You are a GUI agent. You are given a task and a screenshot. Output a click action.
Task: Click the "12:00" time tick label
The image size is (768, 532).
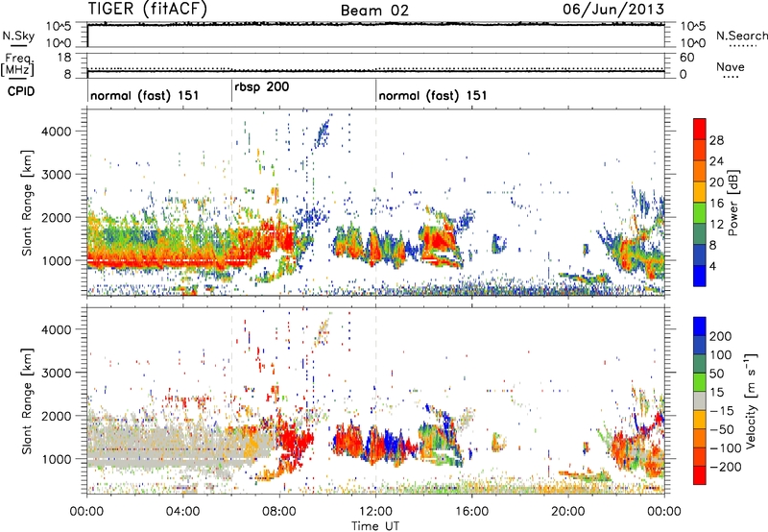tap(375, 512)
